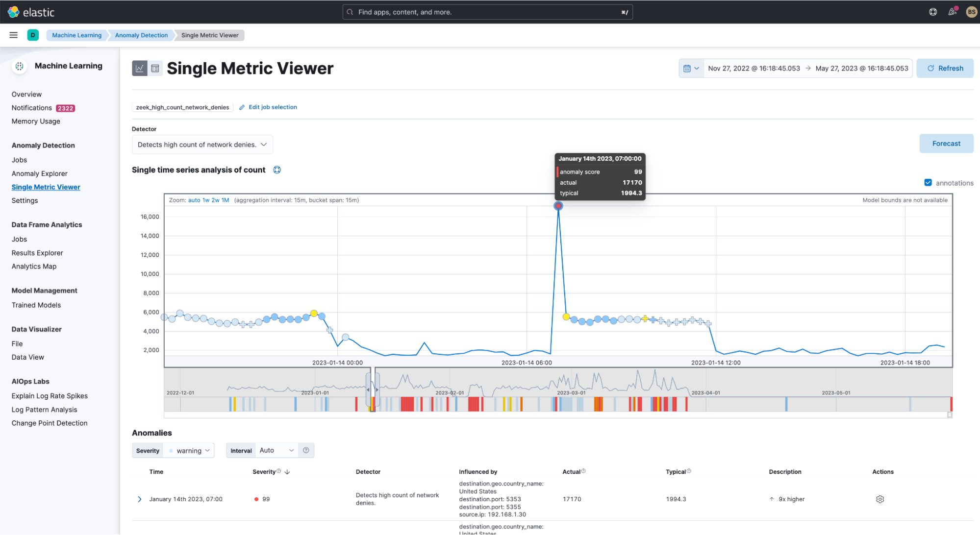Click the yellow anomaly marker after the spike

click(x=566, y=317)
